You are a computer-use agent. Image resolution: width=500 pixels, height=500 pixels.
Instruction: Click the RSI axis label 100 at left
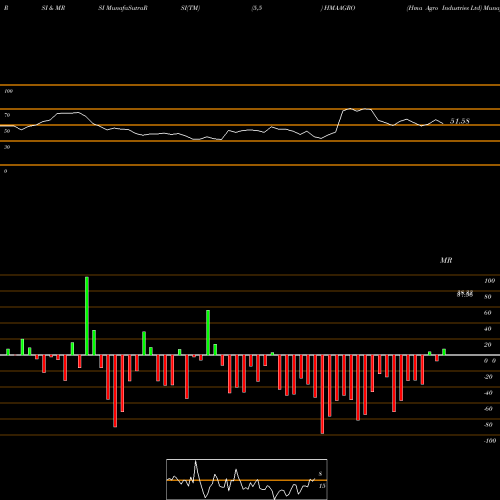[8, 91]
